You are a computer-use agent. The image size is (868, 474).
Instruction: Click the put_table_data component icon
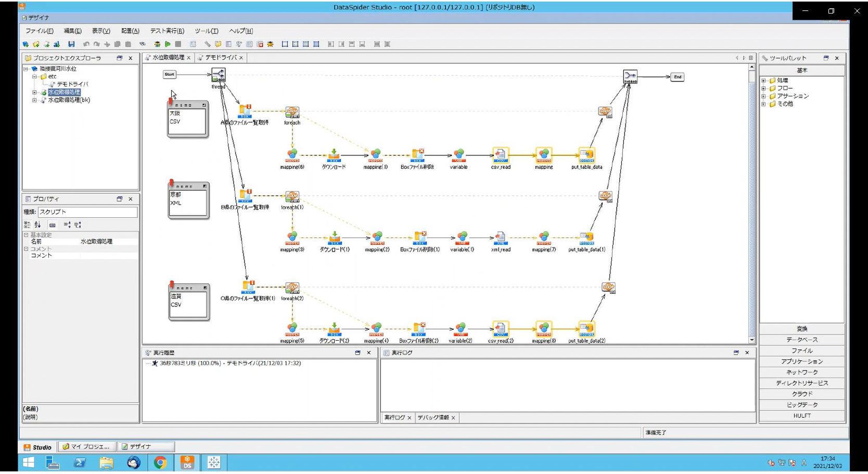point(586,155)
